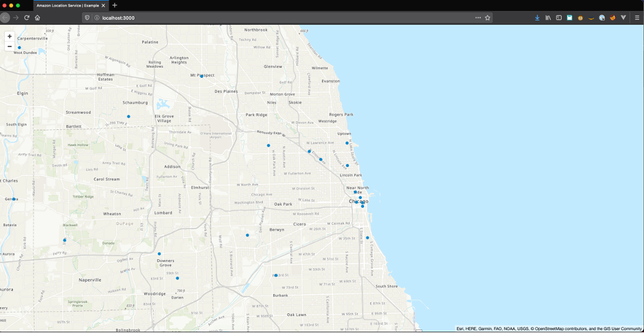This screenshot has height=333, width=644.
Task: Click the Arlington Heights label
Action: point(179,60)
